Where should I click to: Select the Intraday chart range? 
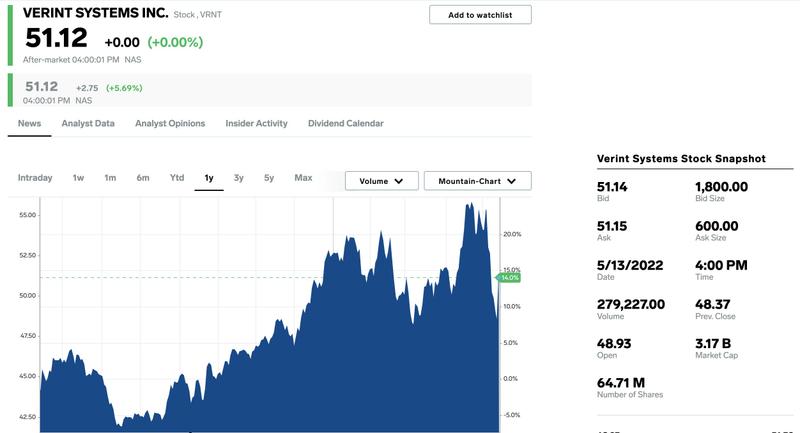point(35,178)
